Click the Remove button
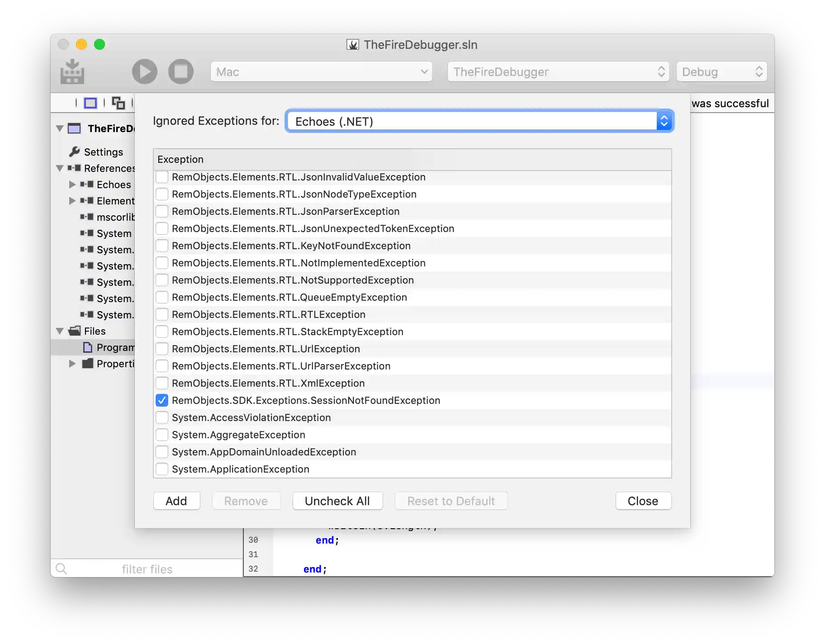825x644 pixels. point(246,501)
